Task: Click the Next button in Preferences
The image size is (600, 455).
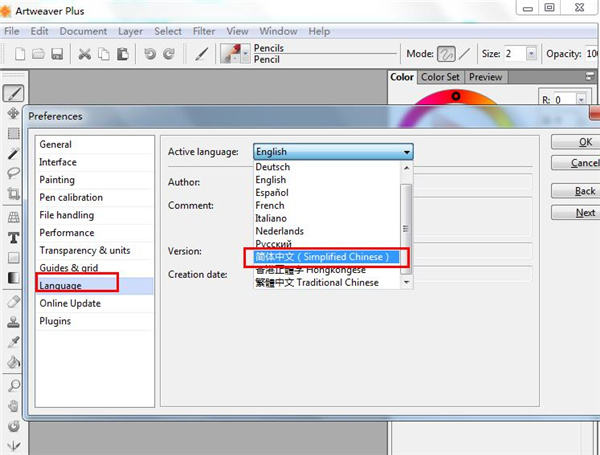Action: [576, 212]
